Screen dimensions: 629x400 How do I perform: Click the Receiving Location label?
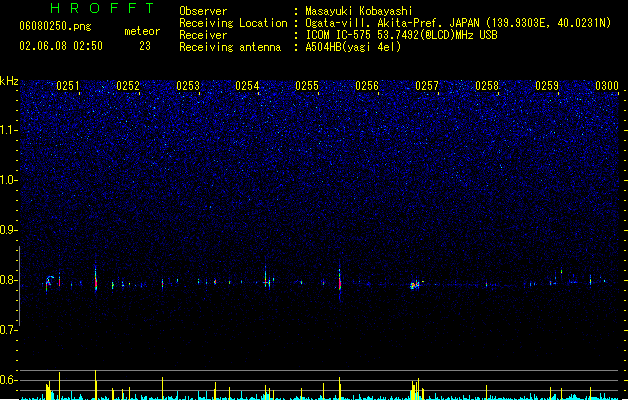pyautogui.click(x=233, y=23)
